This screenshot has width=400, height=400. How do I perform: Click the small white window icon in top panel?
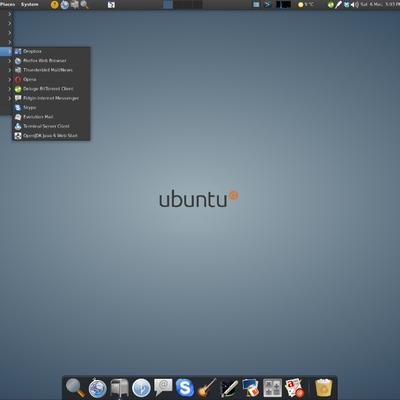point(111,5)
